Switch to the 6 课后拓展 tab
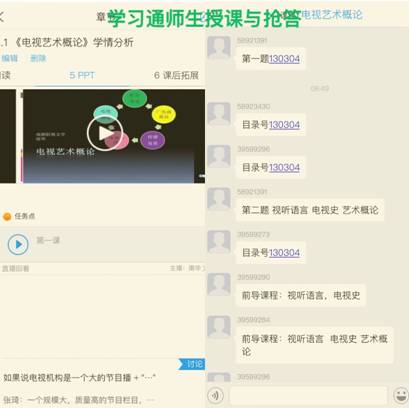This screenshot has width=409, height=408. point(176,75)
